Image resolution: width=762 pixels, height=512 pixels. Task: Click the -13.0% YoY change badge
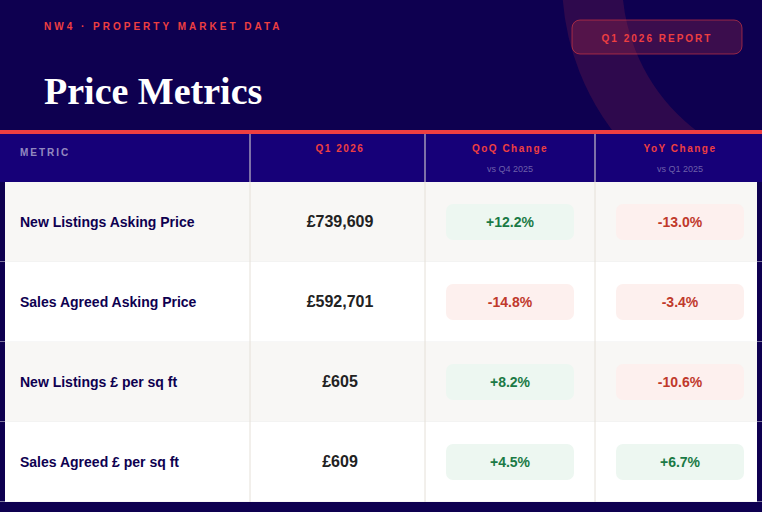pyautogui.click(x=680, y=222)
